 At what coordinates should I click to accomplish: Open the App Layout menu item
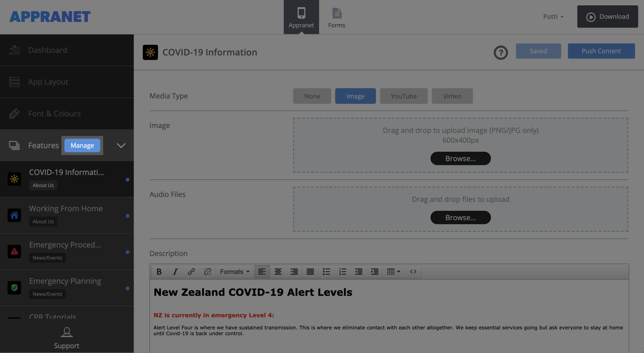click(67, 82)
